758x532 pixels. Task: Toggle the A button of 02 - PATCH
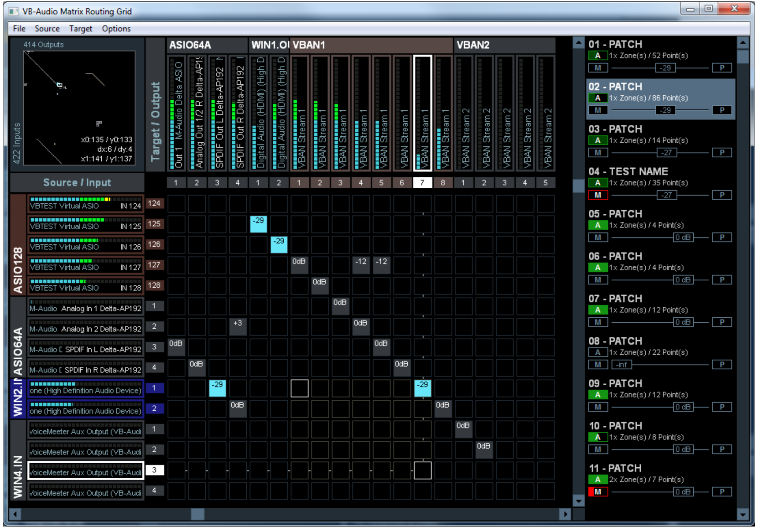[x=597, y=98]
